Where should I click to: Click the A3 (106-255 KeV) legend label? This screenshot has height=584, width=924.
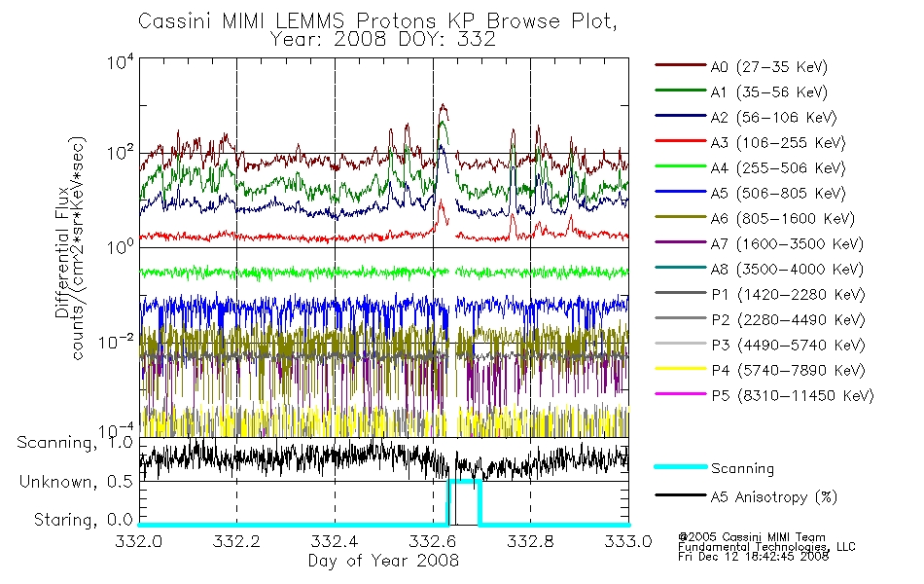[777, 143]
